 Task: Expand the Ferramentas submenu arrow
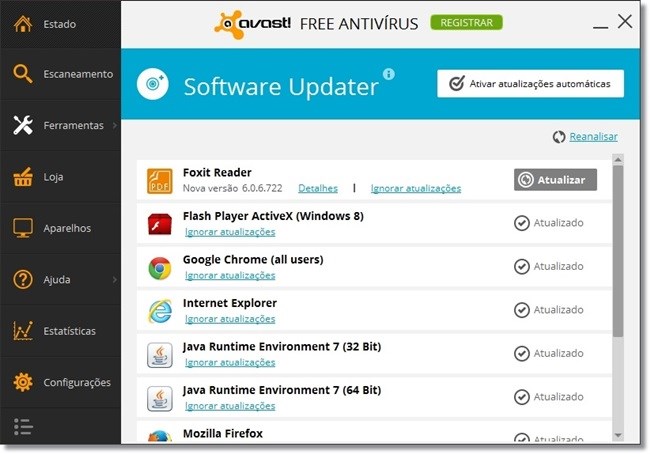click(114, 126)
